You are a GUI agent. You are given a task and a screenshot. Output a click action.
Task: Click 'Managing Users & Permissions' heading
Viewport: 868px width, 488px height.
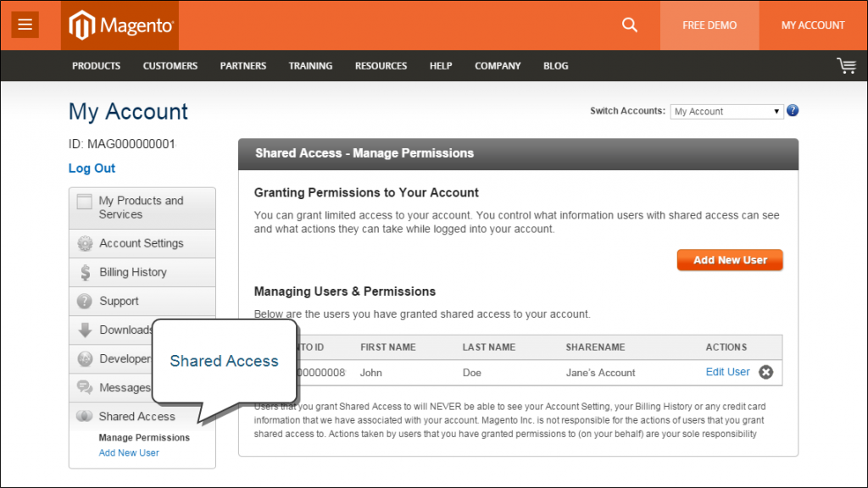[x=345, y=291]
